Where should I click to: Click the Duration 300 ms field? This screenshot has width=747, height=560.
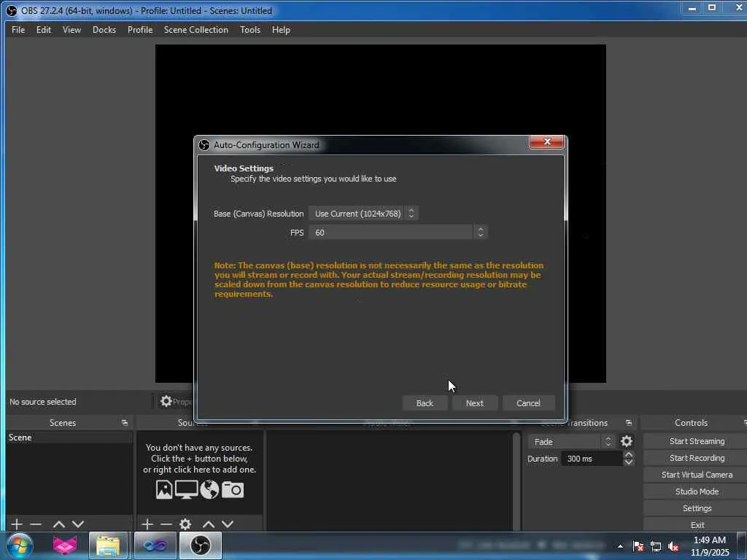[591, 459]
